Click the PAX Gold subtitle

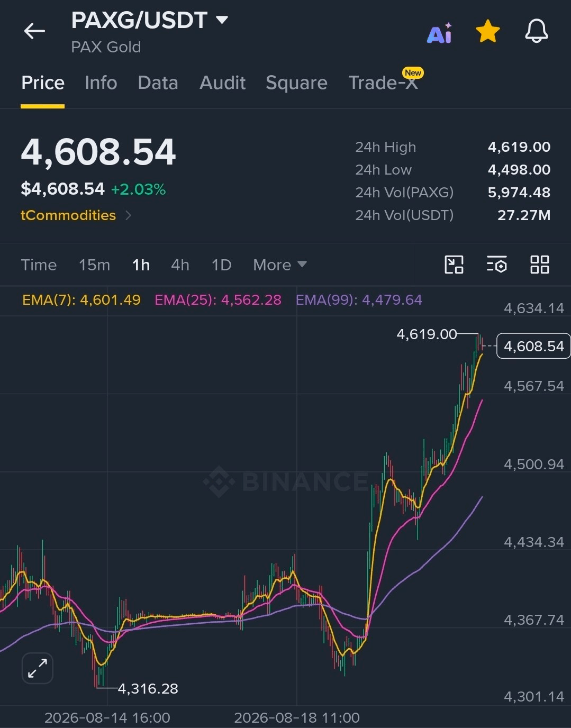coord(106,47)
